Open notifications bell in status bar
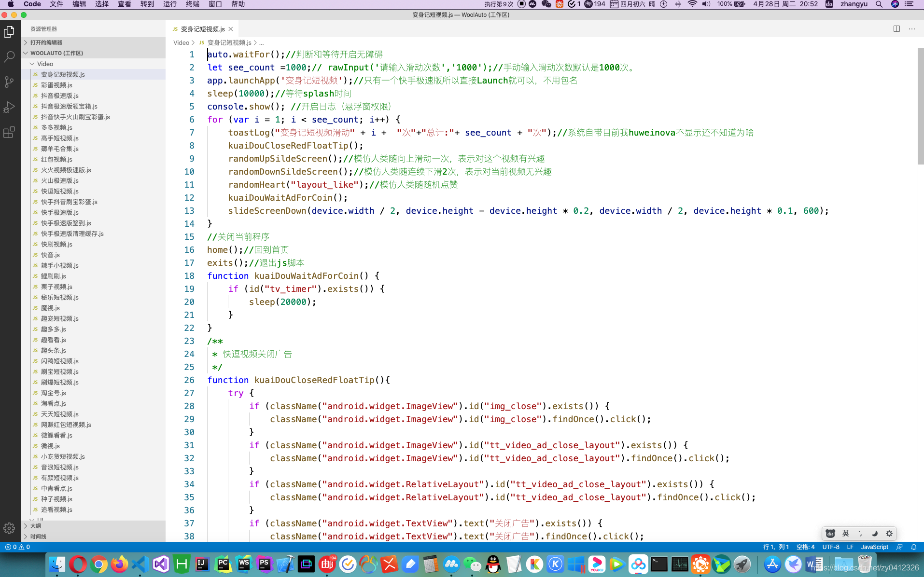The image size is (924, 577). (914, 547)
